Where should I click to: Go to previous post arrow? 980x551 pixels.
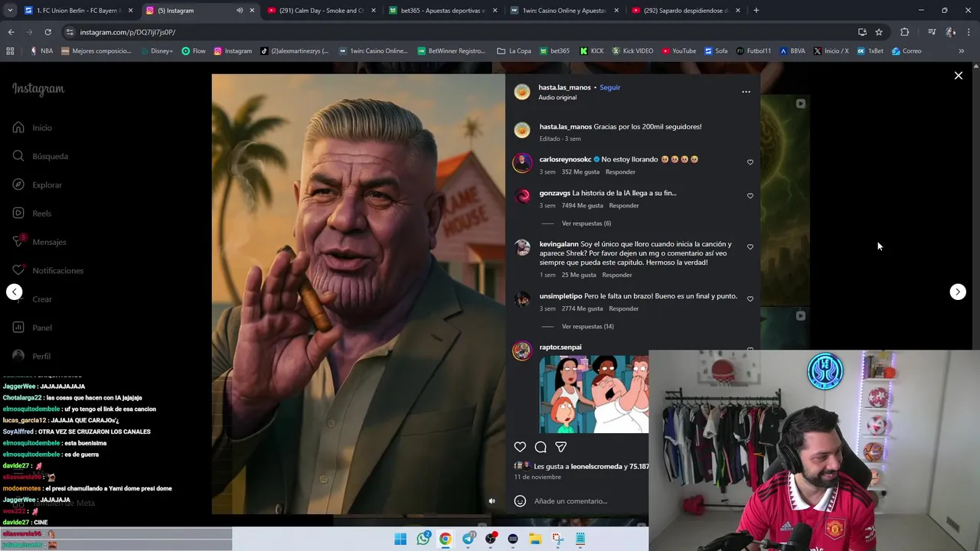click(x=14, y=292)
